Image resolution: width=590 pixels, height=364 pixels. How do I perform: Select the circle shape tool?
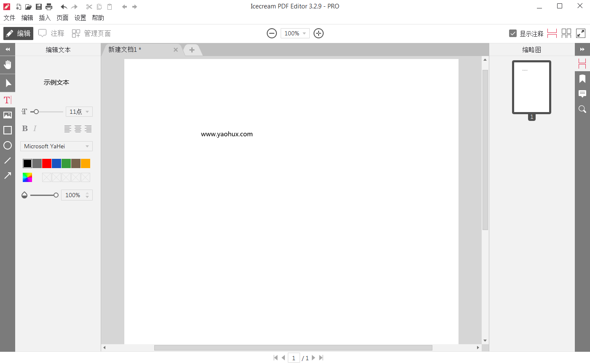tap(8, 145)
